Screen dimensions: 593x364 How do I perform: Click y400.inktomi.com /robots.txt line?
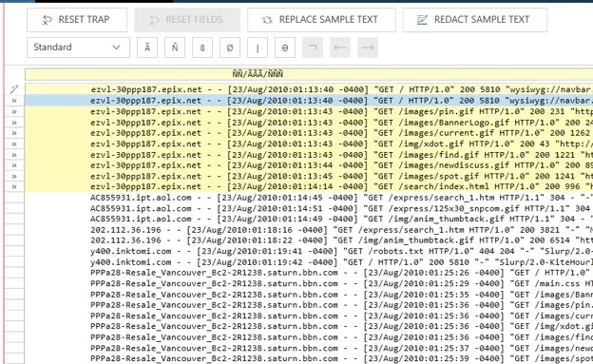[309, 251]
